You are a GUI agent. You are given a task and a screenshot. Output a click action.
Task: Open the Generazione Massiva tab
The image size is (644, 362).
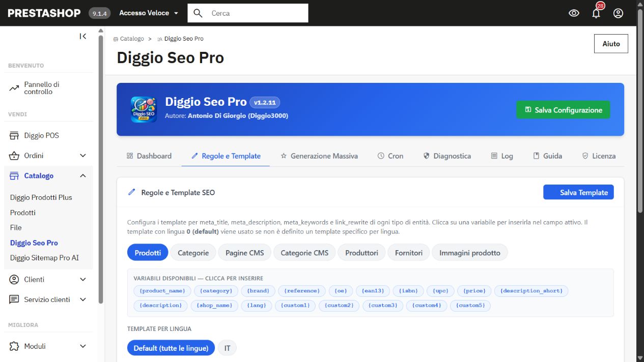point(319,156)
